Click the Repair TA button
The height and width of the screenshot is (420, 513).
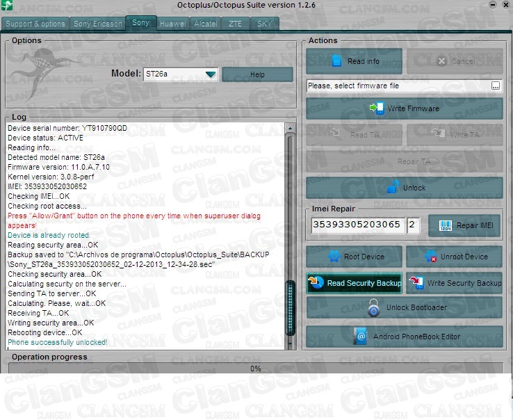pos(405,161)
